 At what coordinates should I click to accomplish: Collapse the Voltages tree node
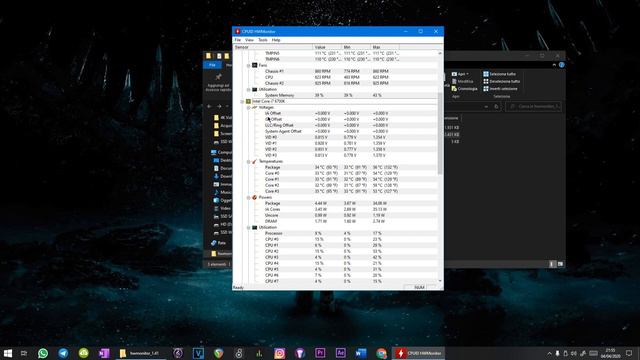248,107
